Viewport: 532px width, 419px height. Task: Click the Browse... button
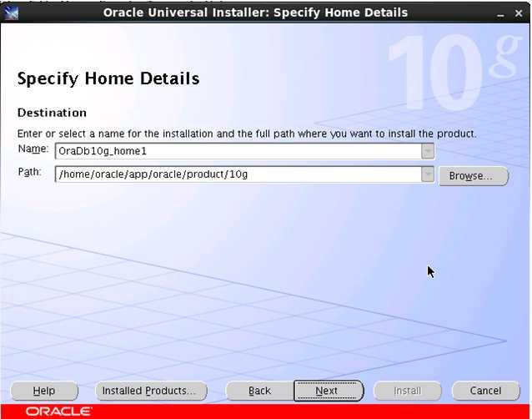(x=474, y=176)
